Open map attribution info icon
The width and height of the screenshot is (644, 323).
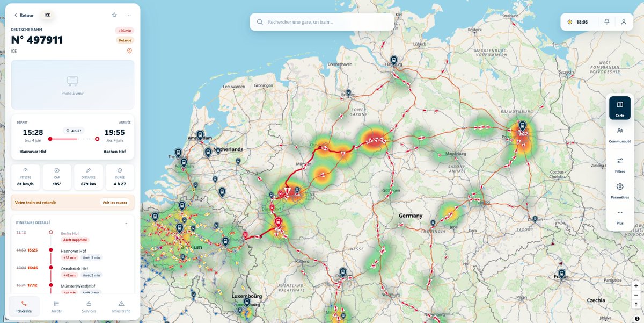click(636, 319)
